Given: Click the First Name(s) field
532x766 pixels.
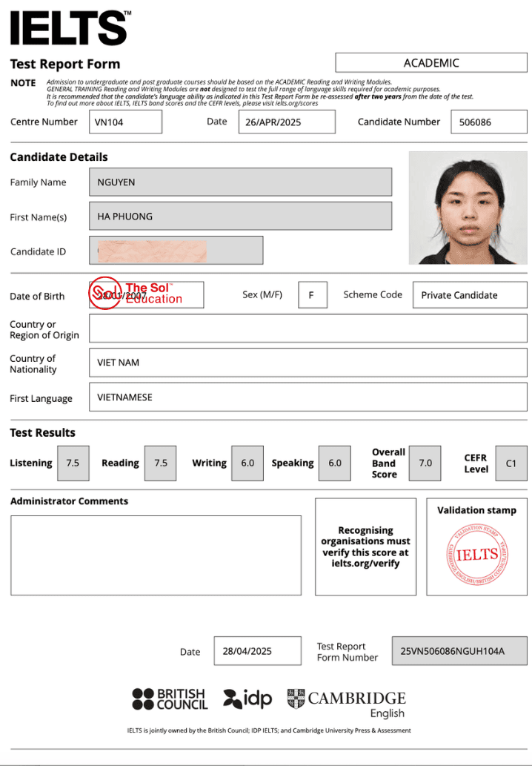Looking at the screenshot, I should pos(240,217).
